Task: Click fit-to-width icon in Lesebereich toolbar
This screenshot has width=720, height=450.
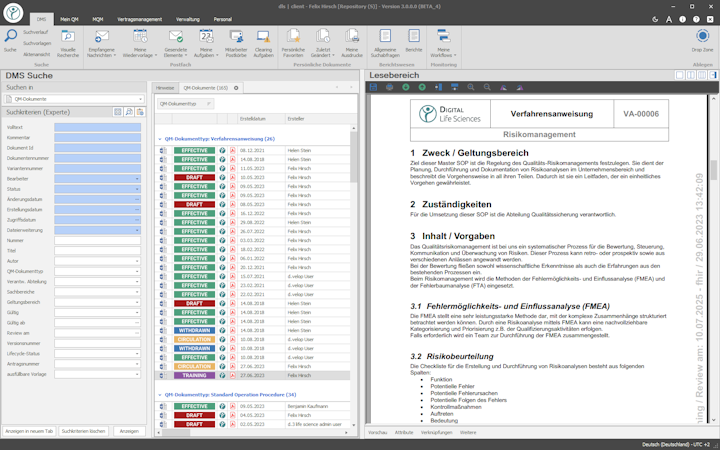Action: click(x=455, y=87)
